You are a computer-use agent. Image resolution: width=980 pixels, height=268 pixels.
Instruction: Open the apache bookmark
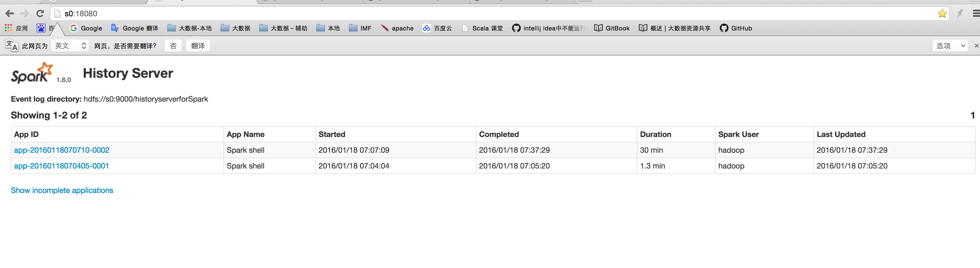(397, 28)
